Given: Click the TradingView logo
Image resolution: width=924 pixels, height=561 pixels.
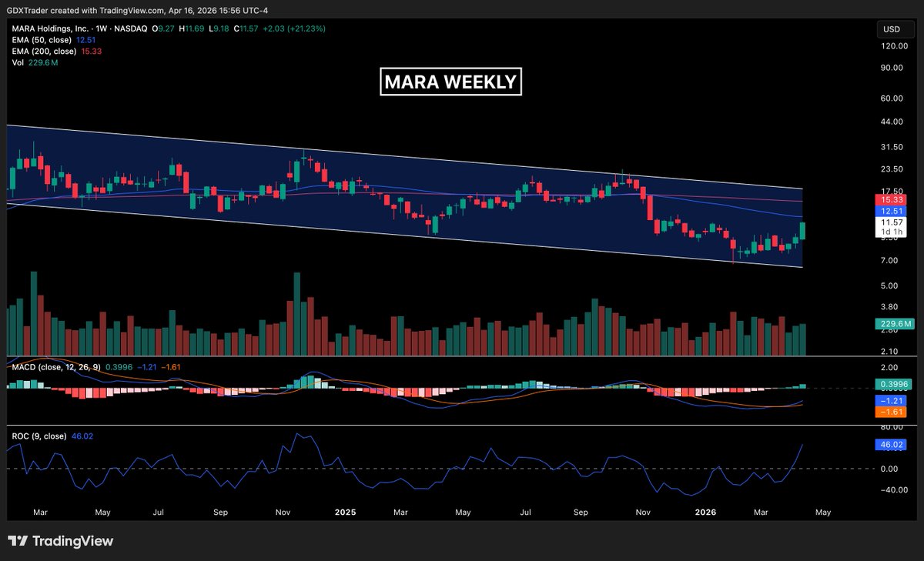Looking at the screenshot, I should pos(61,541).
